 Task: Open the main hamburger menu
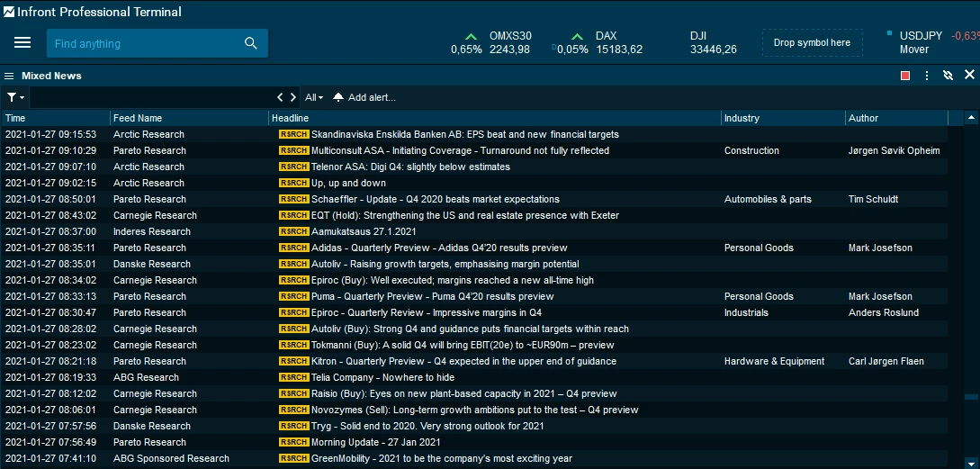click(x=22, y=42)
